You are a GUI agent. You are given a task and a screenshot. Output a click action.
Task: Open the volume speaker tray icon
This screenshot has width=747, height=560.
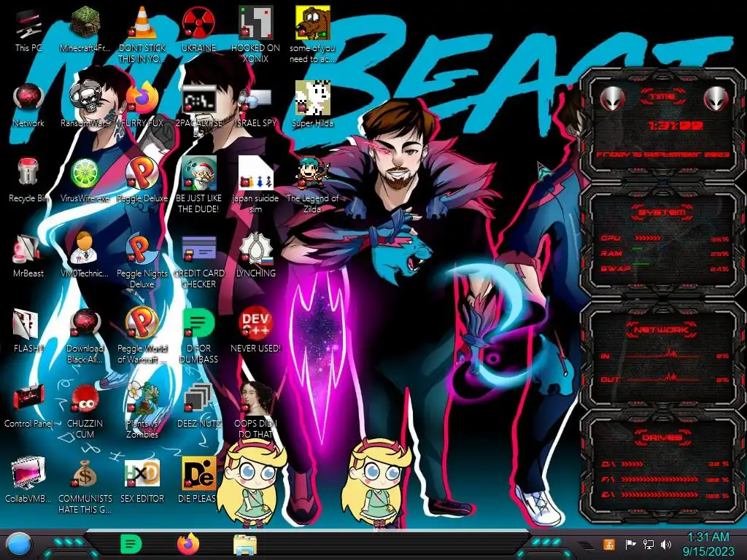pyautogui.click(x=666, y=544)
